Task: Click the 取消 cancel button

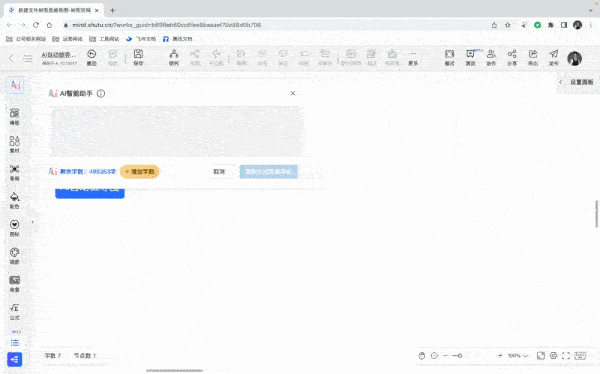Action: 219,171
